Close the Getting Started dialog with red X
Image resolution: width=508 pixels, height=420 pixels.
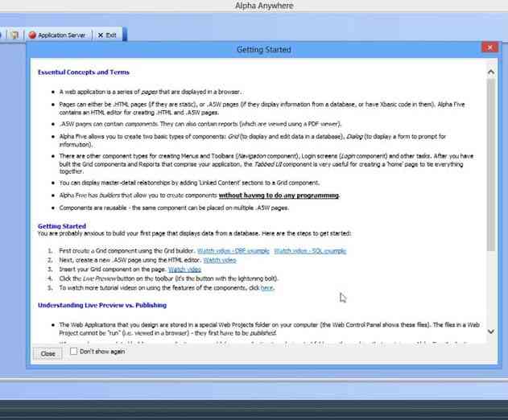point(489,47)
